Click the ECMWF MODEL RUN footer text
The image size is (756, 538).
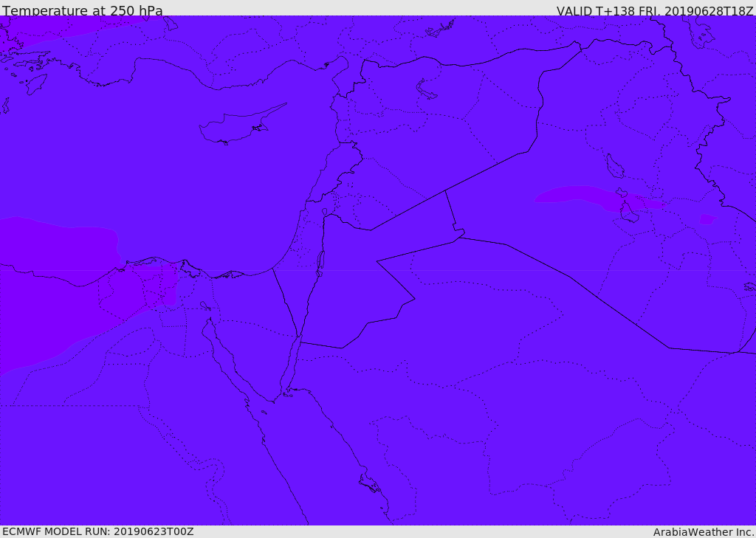point(98,531)
